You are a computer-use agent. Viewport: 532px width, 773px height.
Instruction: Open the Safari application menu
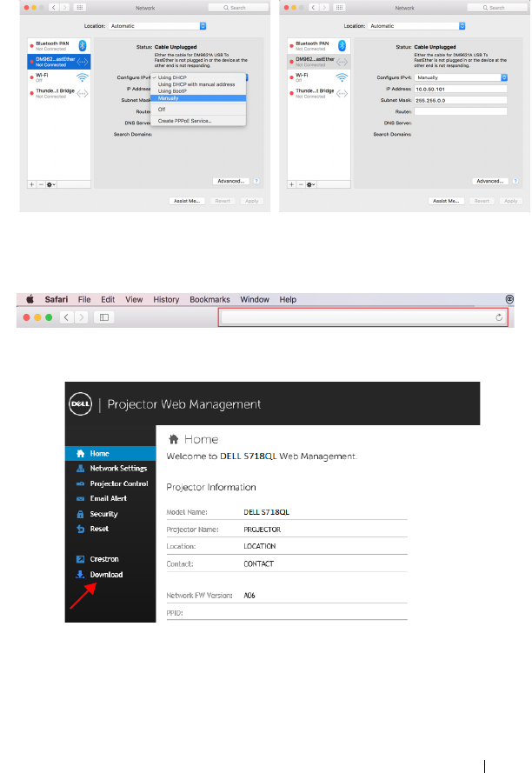[57, 299]
